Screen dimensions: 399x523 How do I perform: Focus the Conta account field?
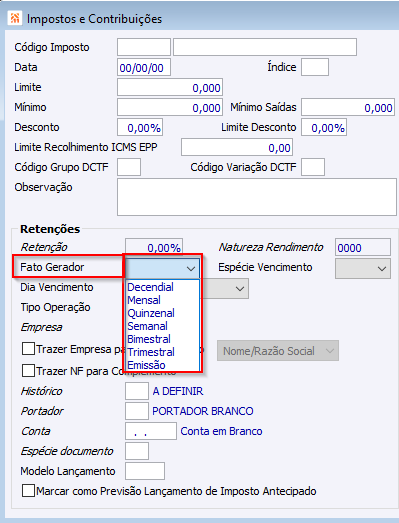[151, 431]
